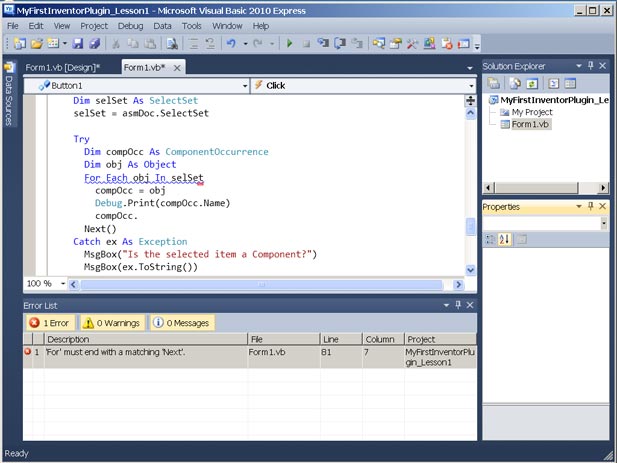Click the Save All toolbar icon
617x463 pixels.
tap(94, 44)
